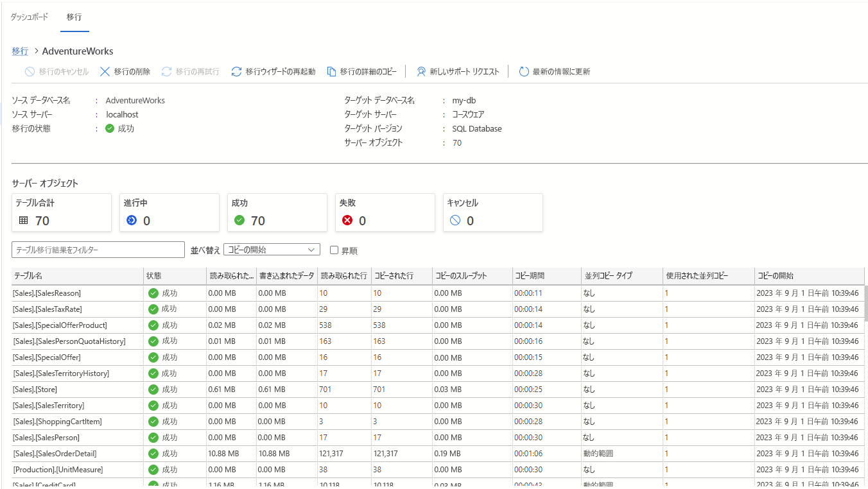
Task: Click the [Sales].[Store] table name
Action: [35, 390]
